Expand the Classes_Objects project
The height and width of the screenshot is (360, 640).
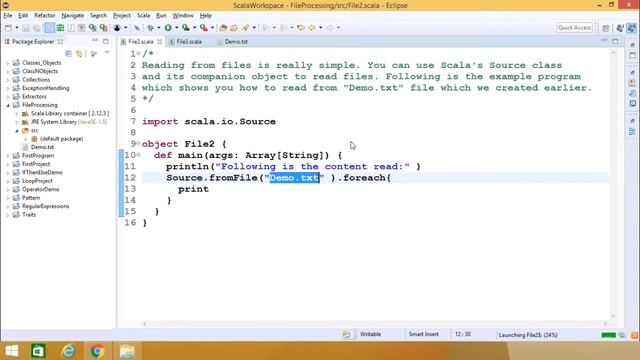click(x=8, y=63)
